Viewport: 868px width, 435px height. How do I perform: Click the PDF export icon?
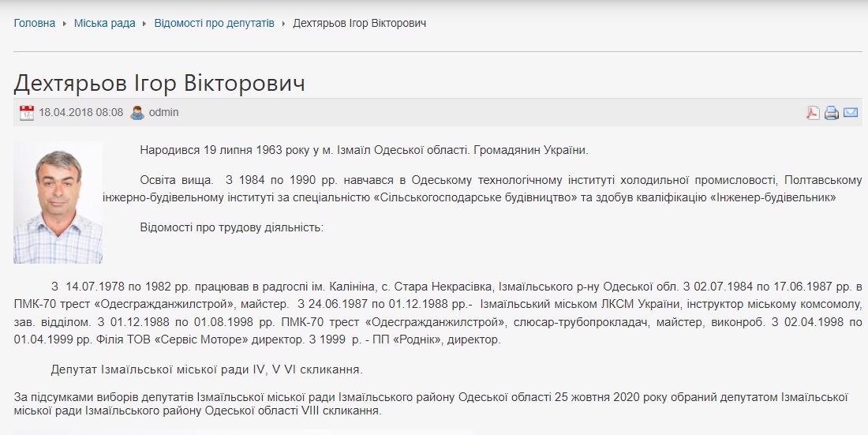(x=812, y=112)
